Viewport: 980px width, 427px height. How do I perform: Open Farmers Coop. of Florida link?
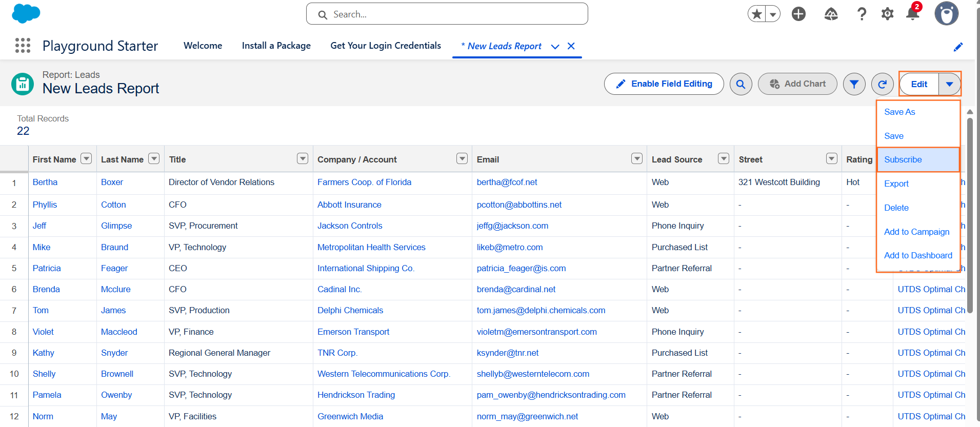364,182
